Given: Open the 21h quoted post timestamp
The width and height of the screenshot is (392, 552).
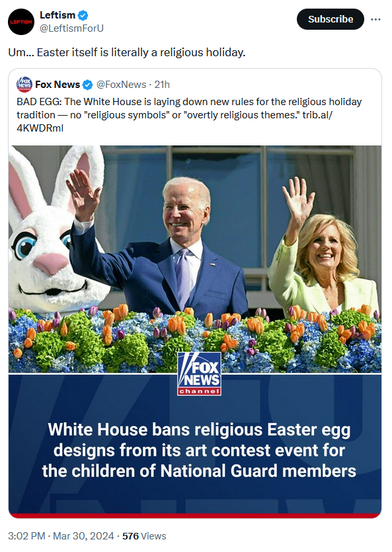Looking at the screenshot, I should click(162, 85).
